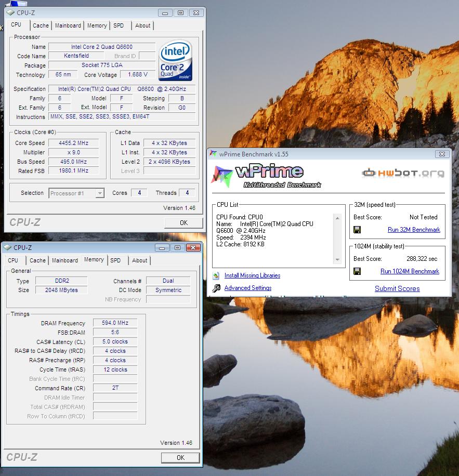Click the CAS# Latency value 5.0 clocks
Screen dimensions: 459x476
point(115,341)
